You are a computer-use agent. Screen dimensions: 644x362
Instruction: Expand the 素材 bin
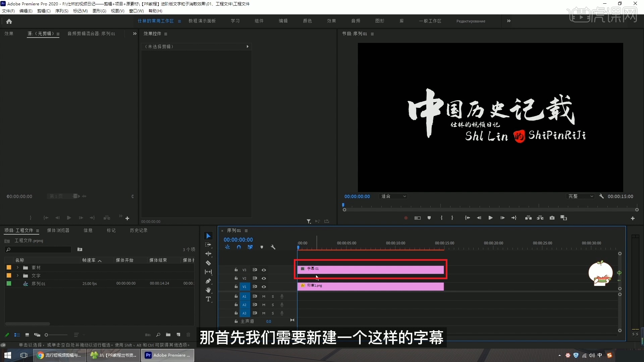coord(17,267)
